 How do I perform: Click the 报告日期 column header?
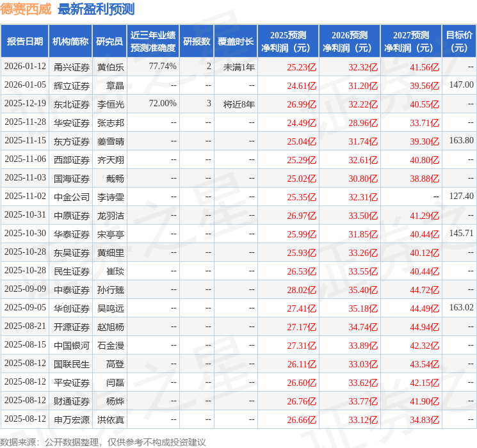[25, 42]
